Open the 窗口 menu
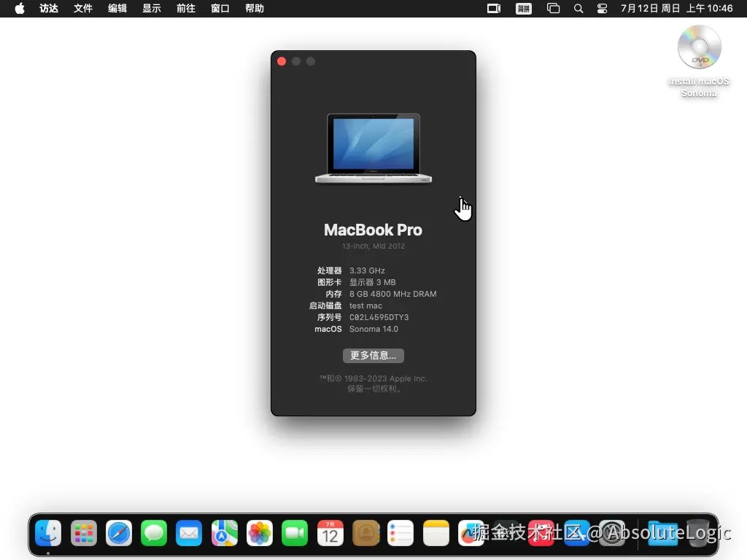The image size is (747, 560). click(220, 9)
